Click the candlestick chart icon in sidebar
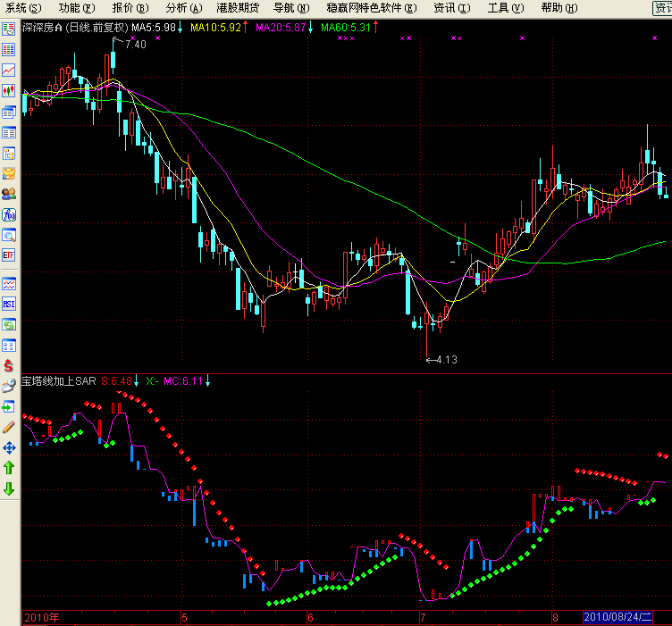This screenshot has width=672, height=626. (x=9, y=90)
